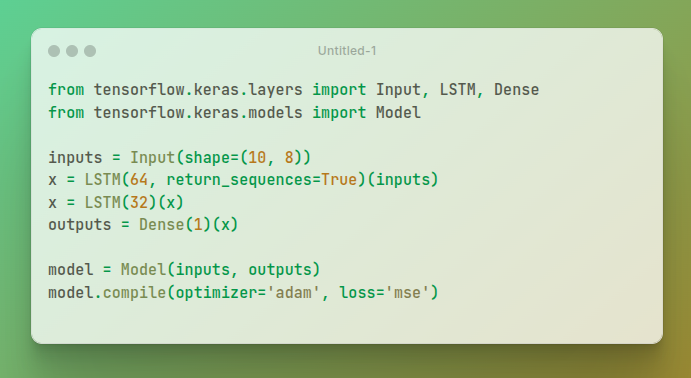Click the 'import' keyword on the models line
The width and height of the screenshot is (691, 378).
coord(339,113)
